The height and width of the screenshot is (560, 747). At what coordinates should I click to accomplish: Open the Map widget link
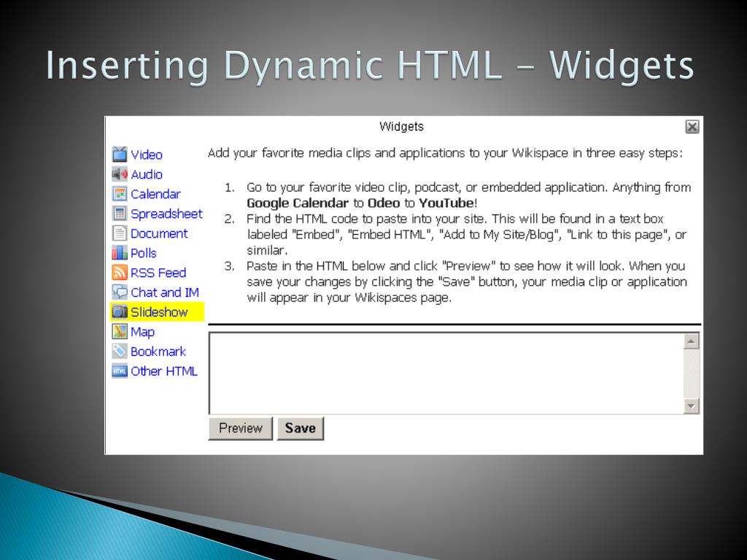142,332
